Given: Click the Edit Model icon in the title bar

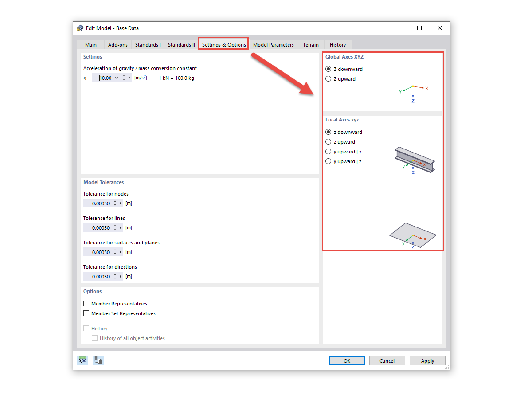Looking at the screenshot, I should coord(80,28).
